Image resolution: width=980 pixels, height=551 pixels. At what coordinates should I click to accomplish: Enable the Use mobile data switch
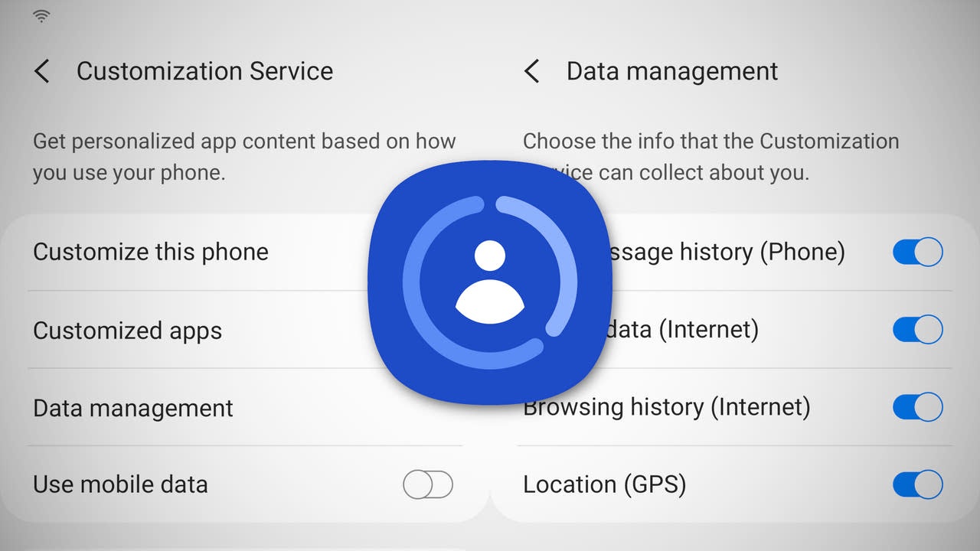[428, 485]
